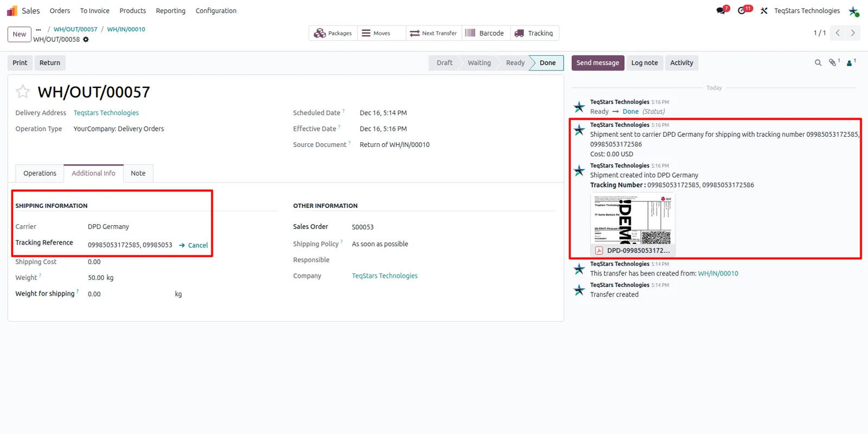Open WH/IN/00010 link in chatter message
This screenshot has height=434, width=868.
(718, 273)
